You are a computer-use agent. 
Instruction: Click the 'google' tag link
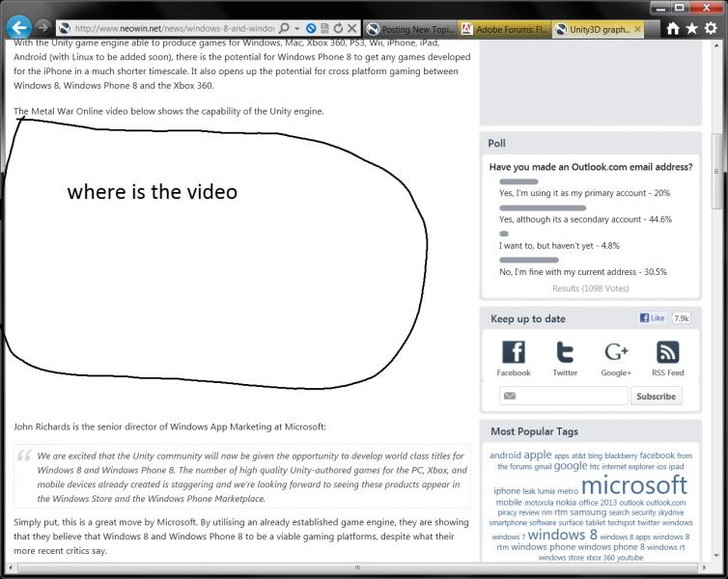click(x=571, y=466)
